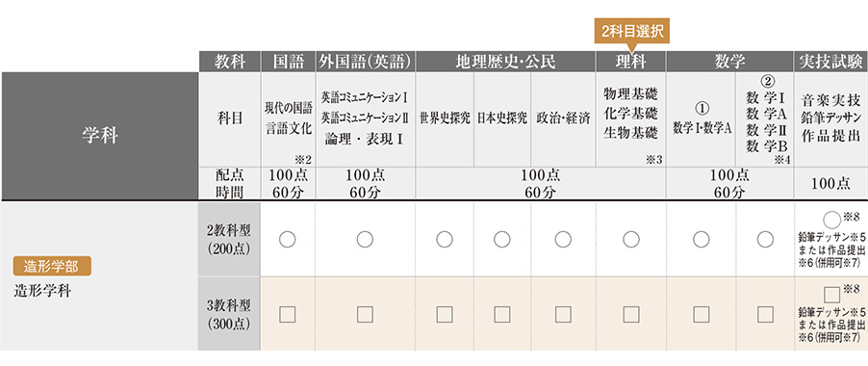Click the 2科目選択 orange label
Screen dimensions: 868x366
[631, 32]
